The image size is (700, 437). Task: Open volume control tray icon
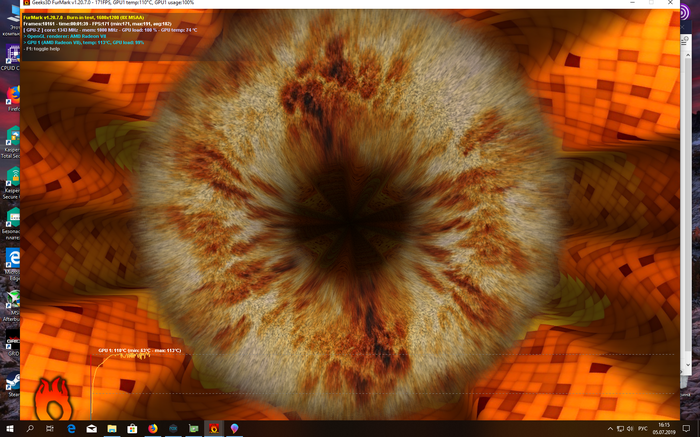click(x=630, y=429)
